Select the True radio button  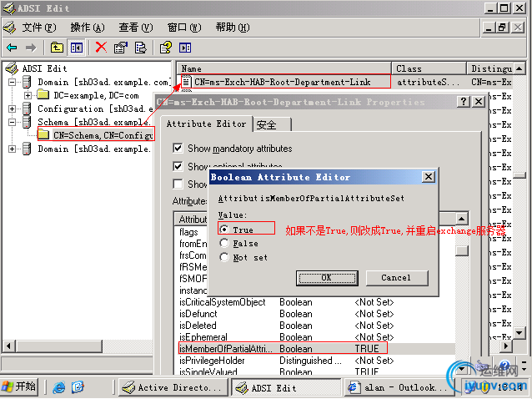[224, 230]
